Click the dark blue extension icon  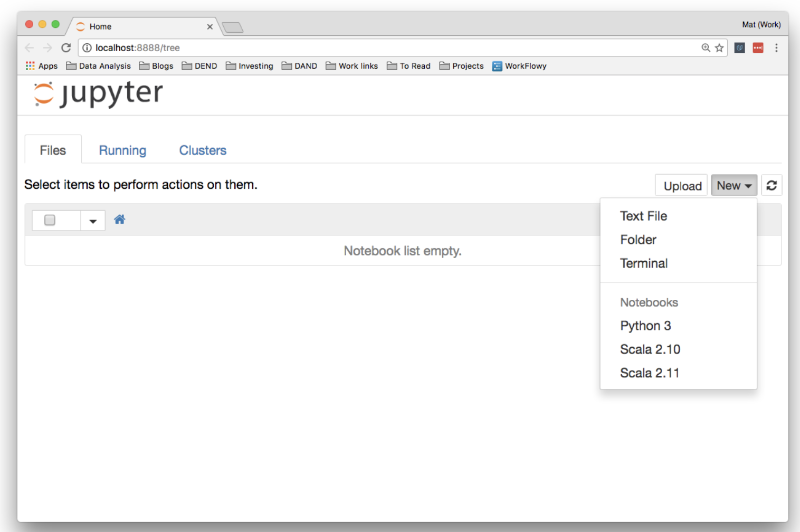740,47
